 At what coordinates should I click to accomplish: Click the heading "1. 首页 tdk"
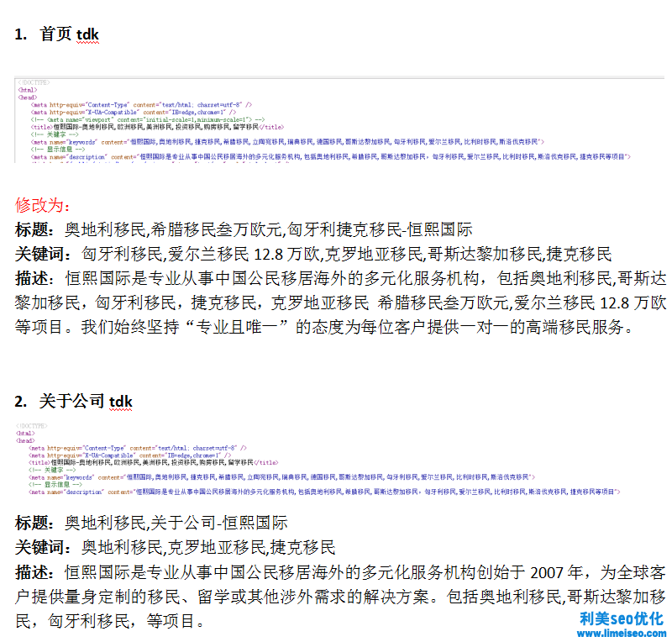click(x=56, y=34)
